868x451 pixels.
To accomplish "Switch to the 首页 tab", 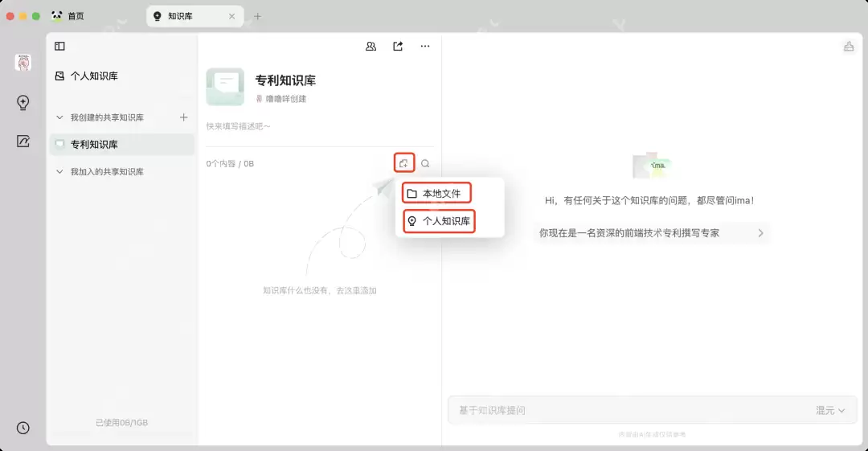I will (68, 16).
